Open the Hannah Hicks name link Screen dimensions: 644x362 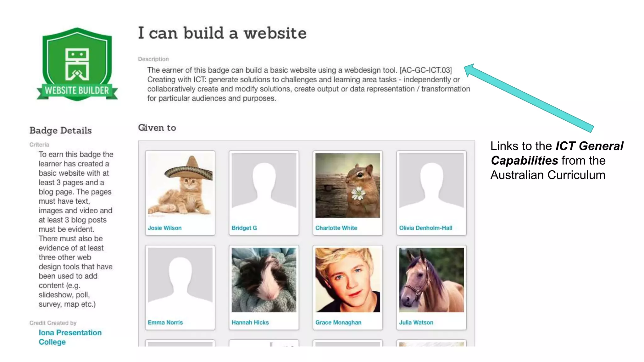(250, 322)
